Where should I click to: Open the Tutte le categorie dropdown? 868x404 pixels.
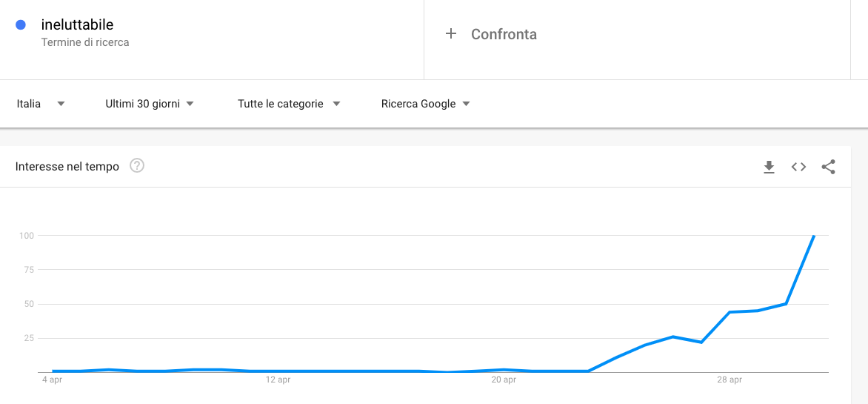pos(288,104)
